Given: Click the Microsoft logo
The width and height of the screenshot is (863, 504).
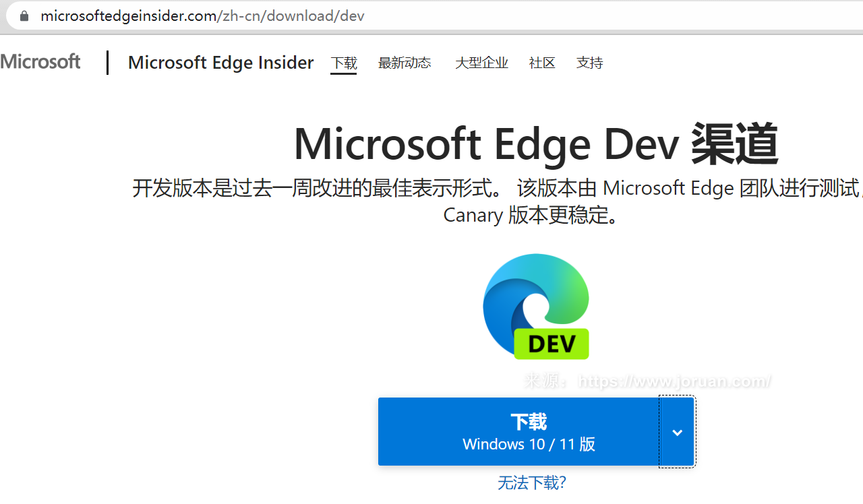Looking at the screenshot, I should (40, 62).
